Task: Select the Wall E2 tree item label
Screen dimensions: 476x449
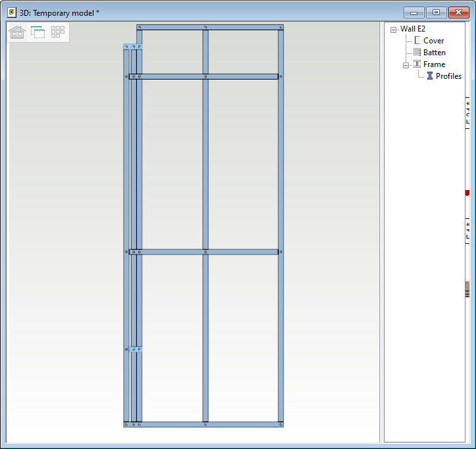Action: tap(413, 29)
